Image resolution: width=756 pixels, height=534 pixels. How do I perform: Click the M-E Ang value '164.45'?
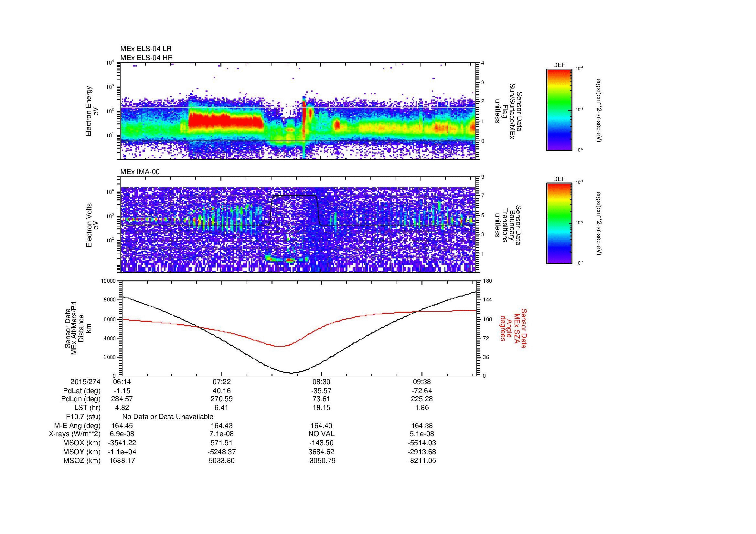coord(122,425)
